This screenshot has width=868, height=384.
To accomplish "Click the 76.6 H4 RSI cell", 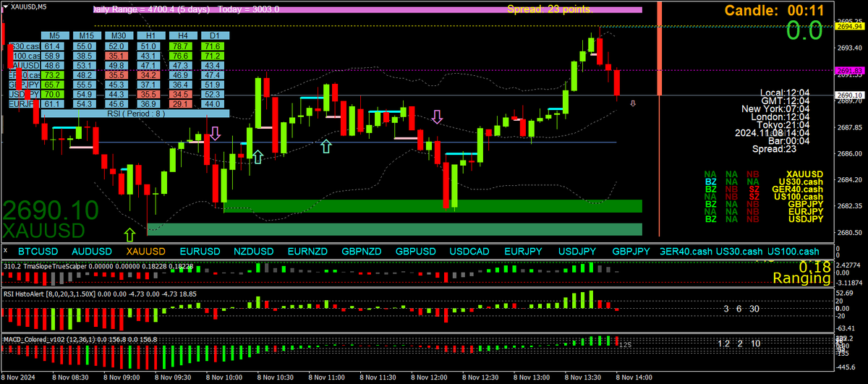I will pyautogui.click(x=182, y=56).
